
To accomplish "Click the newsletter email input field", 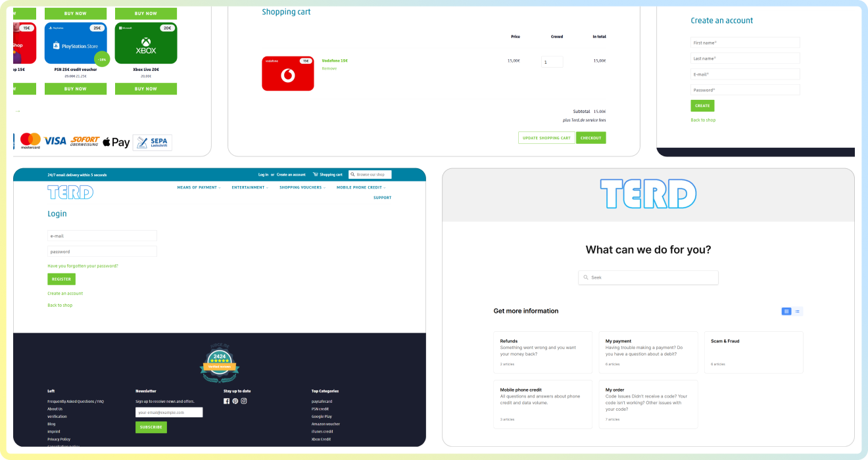I will [169, 413].
